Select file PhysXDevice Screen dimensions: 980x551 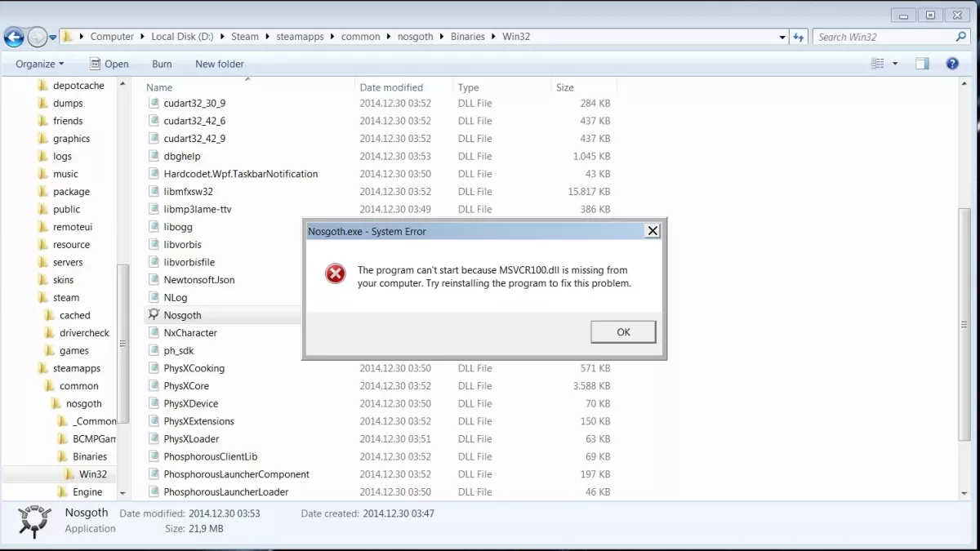190,404
